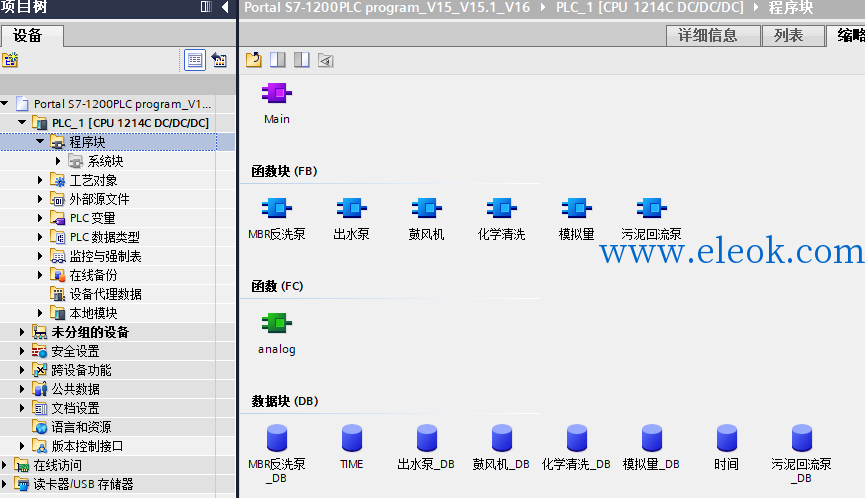Click the 数据块 (DB) group header
Screen dimensions: 865x498
pyautogui.click(x=285, y=401)
